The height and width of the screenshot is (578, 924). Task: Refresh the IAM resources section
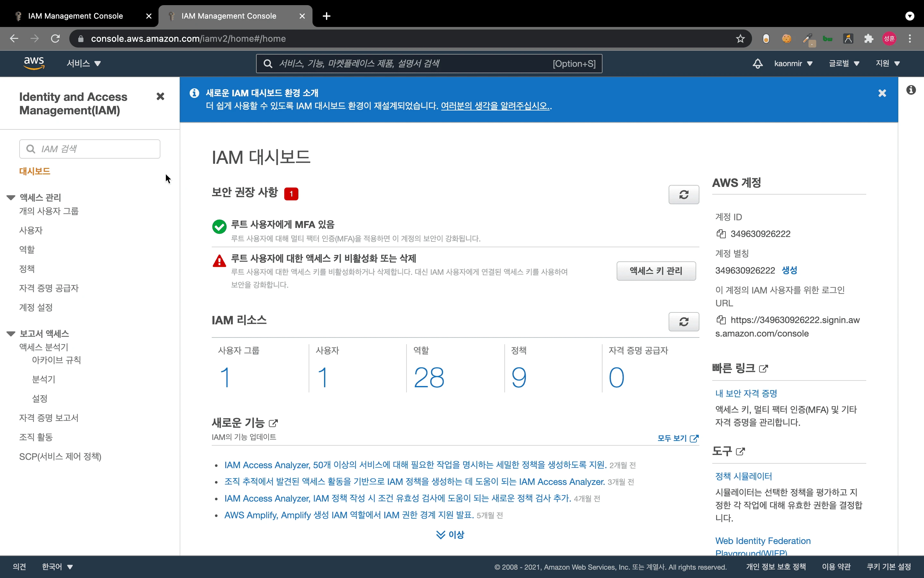tap(683, 321)
